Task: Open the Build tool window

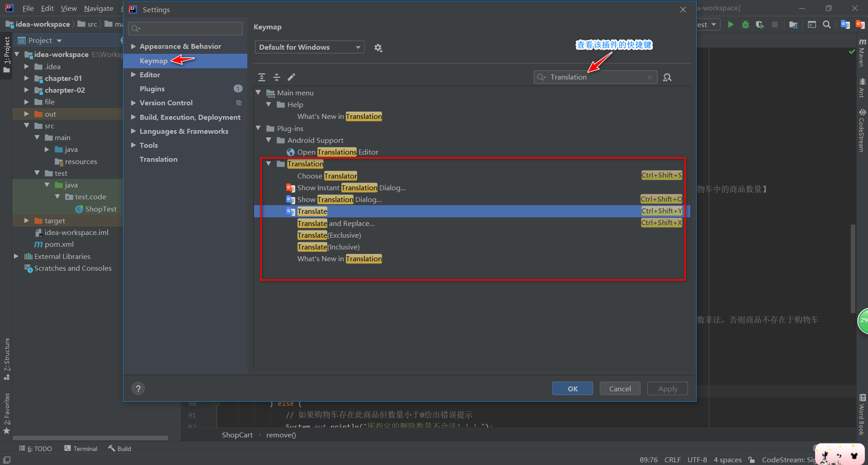Action: (x=119, y=448)
